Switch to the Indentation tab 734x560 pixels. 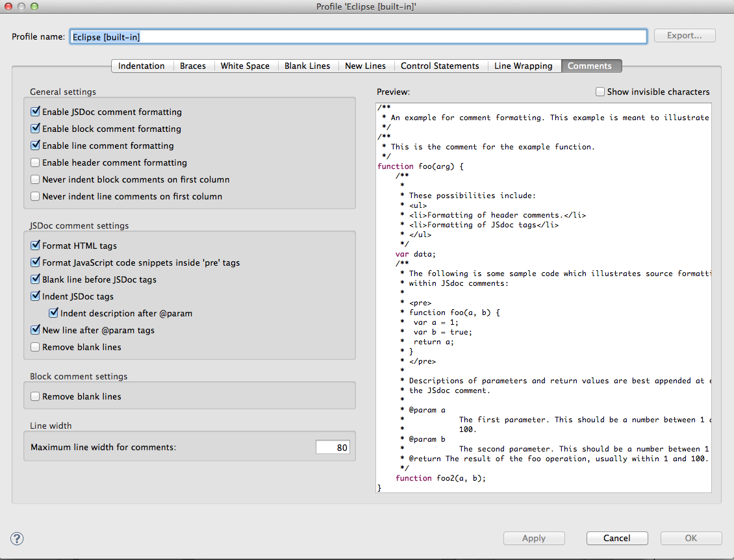pyautogui.click(x=142, y=66)
